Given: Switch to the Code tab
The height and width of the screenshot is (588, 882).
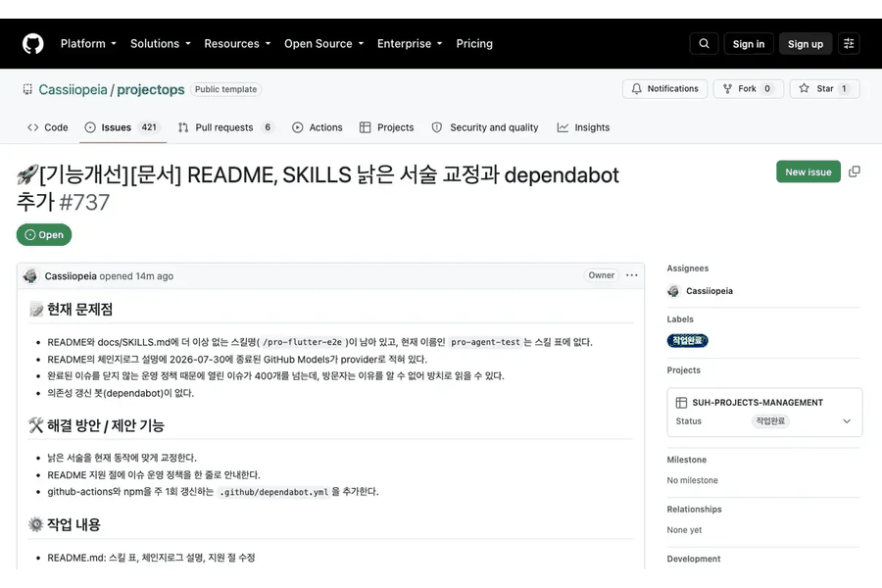Looking at the screenshot, I should pos(48,127).
